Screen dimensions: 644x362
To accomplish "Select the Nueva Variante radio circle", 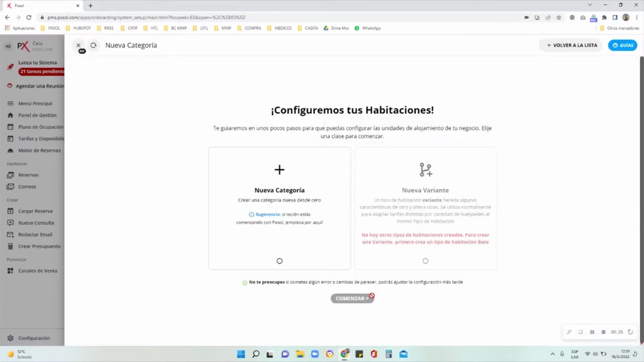I will (425, 260).
